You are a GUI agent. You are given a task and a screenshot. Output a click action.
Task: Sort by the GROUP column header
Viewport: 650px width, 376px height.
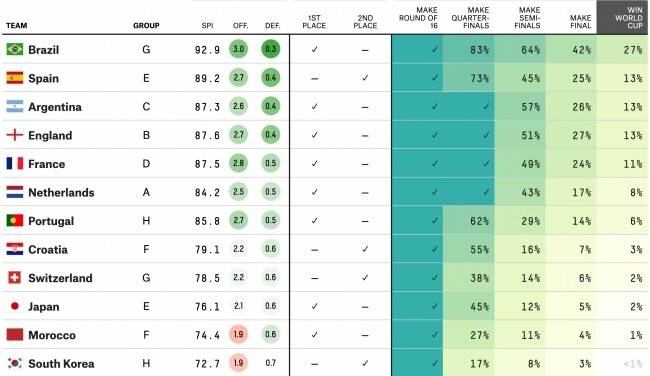(x=146, y=26)
